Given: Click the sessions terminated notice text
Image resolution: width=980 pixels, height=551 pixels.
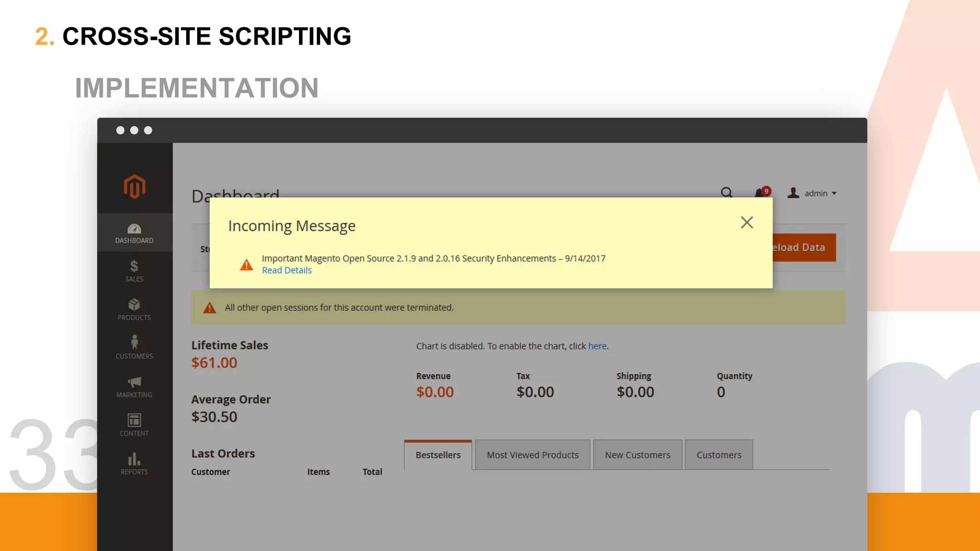Looking at the screenshot, I should pos(339,308).
